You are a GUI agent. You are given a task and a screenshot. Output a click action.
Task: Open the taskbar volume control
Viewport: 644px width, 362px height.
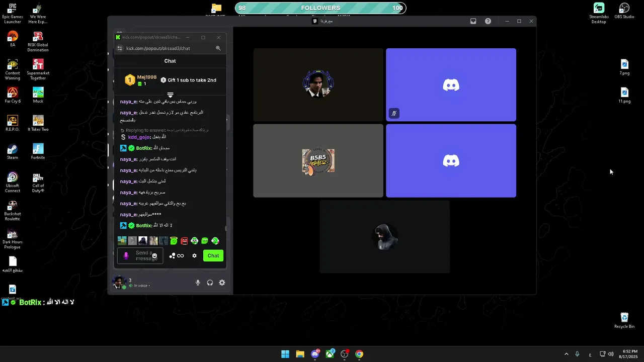coord(610,354)
